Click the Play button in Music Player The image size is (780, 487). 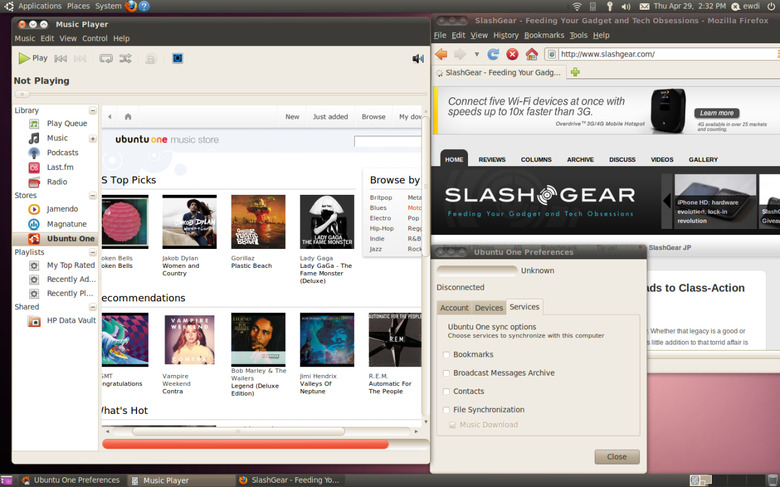click(33, 58)
